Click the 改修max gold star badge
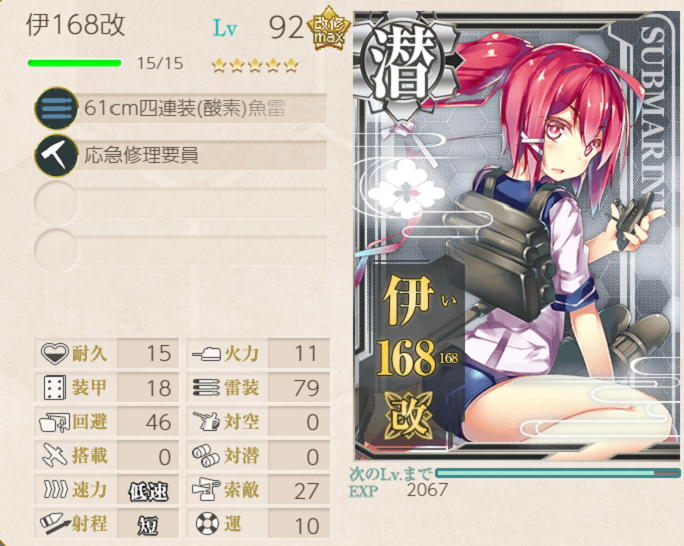 [x=328, y=29]
